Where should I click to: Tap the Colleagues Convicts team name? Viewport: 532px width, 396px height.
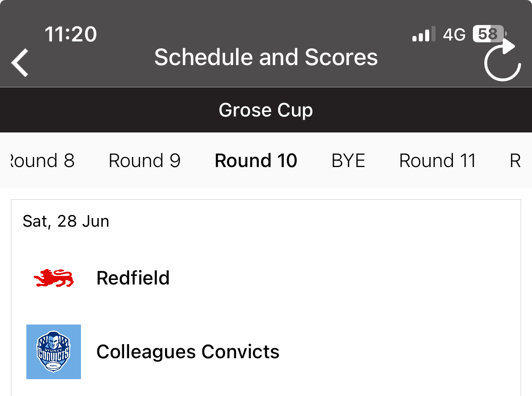pyautogui.click(x=188, y=352)
